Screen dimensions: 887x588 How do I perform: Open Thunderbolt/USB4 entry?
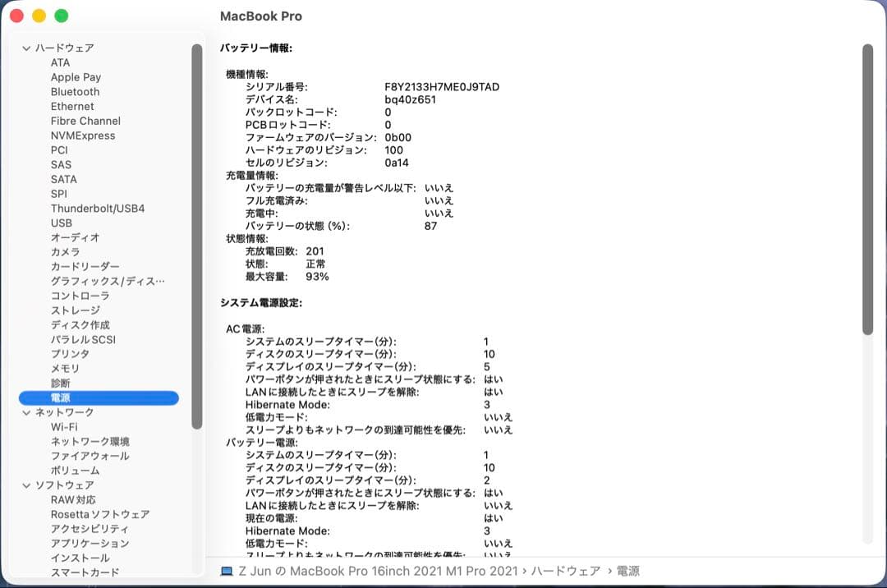(98, 209)
